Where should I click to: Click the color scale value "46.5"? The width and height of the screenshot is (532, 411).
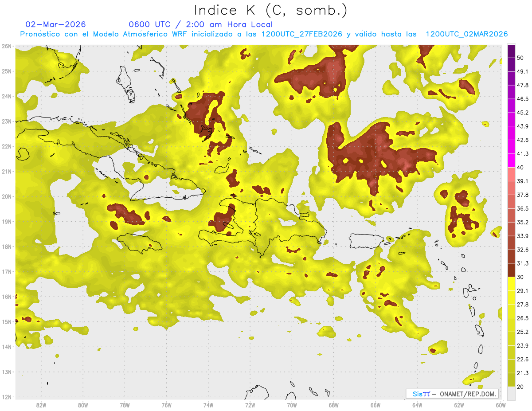click(523, 99)
